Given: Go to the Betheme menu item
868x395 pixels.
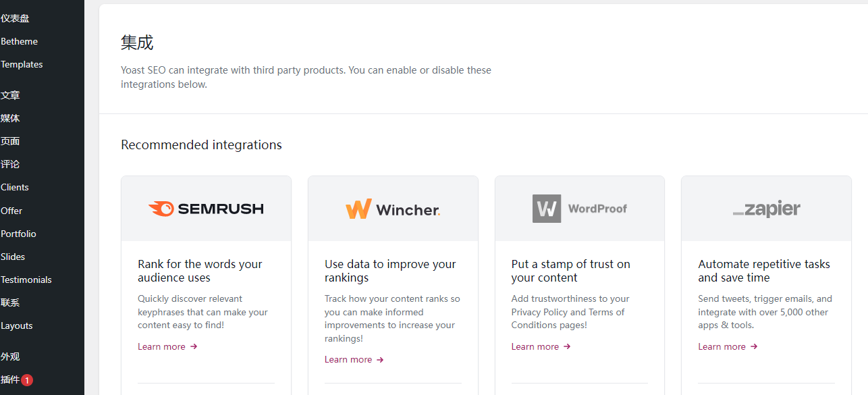Looking at the screenshot, I should pos(19,41).
